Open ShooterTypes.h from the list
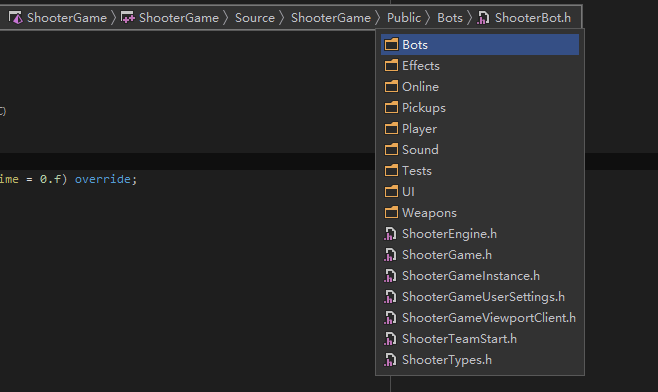 pyautogui.click(x=480, y=360)
